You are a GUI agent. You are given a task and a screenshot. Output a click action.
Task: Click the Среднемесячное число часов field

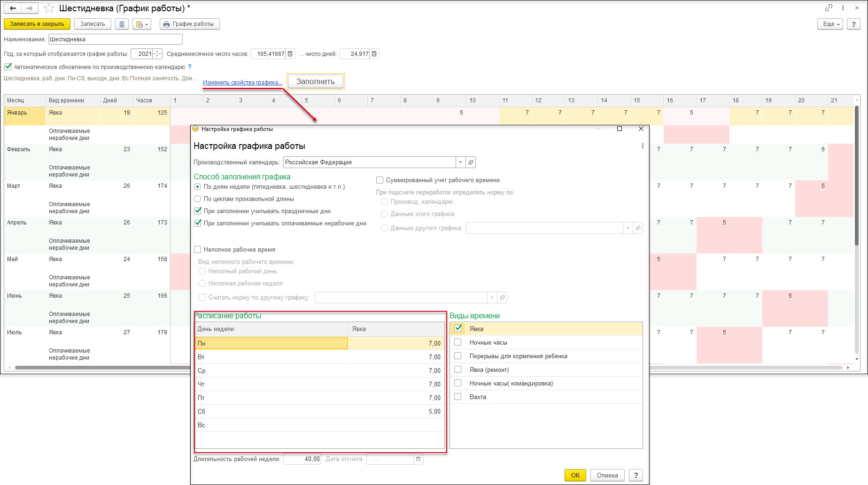tap(269, 54)
